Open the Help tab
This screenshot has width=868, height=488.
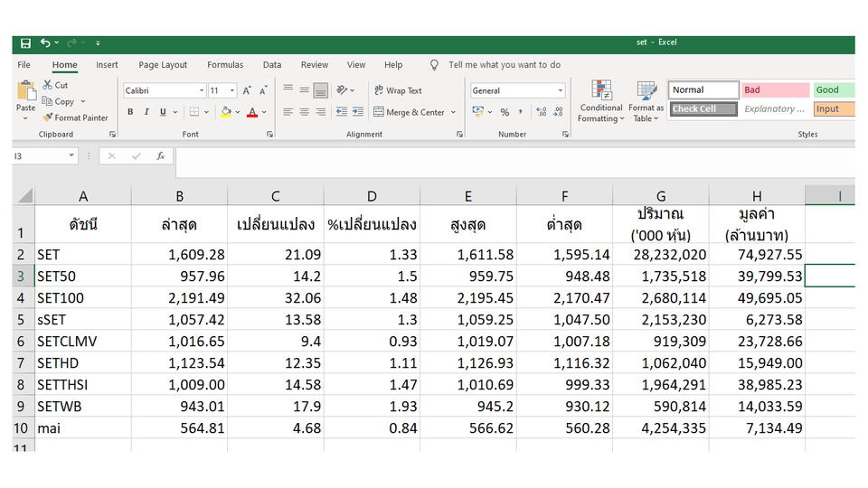[393, 65]
